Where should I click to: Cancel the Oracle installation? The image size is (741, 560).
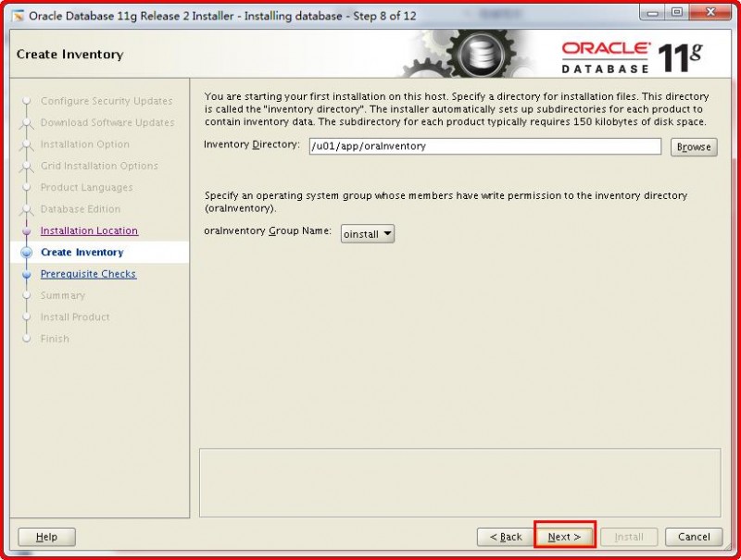coord(694,537)
